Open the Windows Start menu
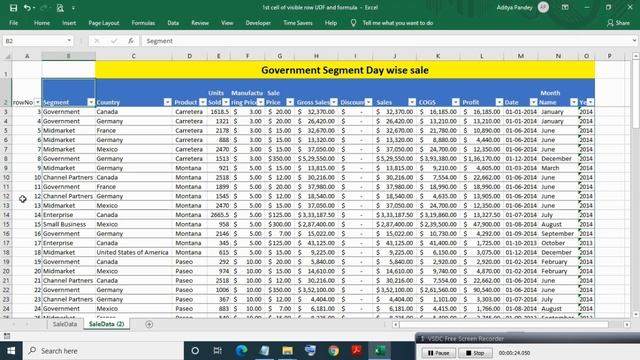 [x=11, y=351]
